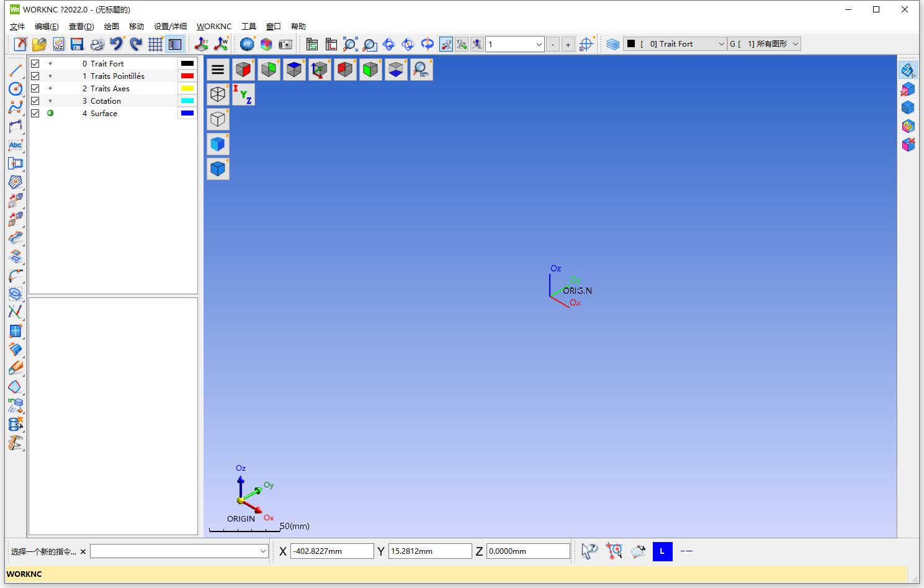
Task: Uncheck the Traits Axes layer checkbox
Action: [x=35, y=88]
